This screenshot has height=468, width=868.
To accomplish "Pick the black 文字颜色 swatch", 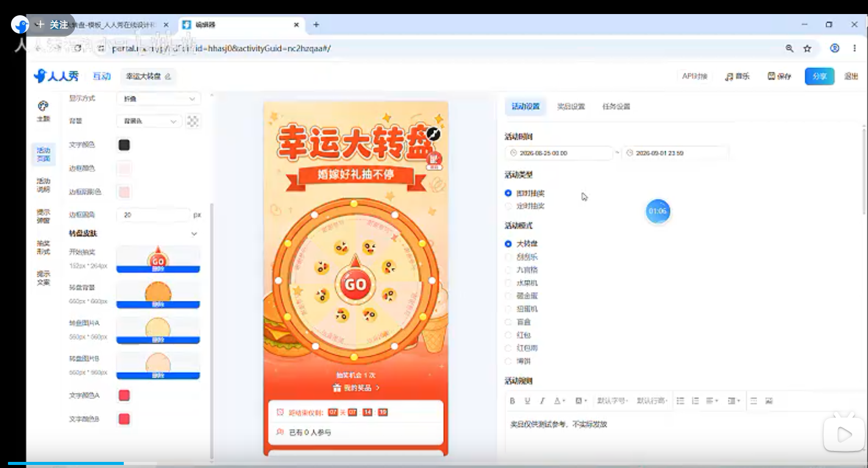I will click(124, 145).
